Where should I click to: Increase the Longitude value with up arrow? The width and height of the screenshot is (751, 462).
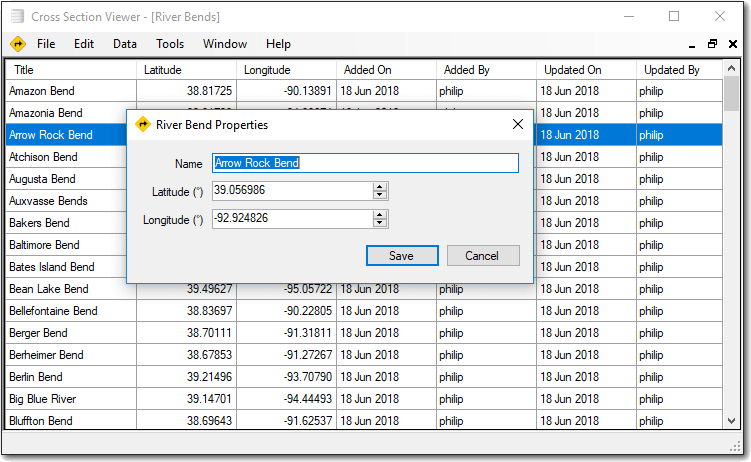click(x=380, y=214)
